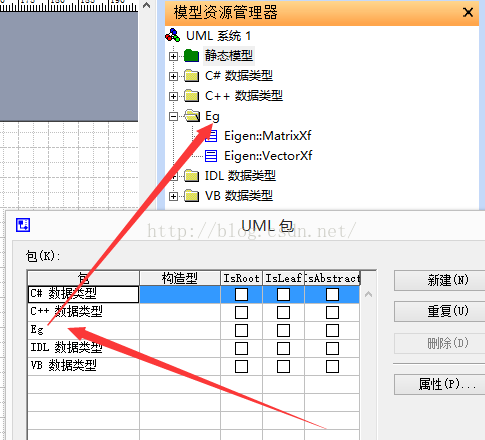Toggle IsAbstract checkbox for C++ 数据类型 row
Screen dimensions: 485x440
pyautogui.click(x=332, y=313)
